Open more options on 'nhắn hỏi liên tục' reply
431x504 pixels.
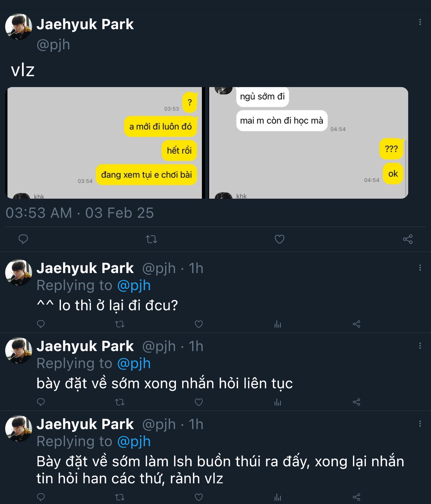[420, 346]
